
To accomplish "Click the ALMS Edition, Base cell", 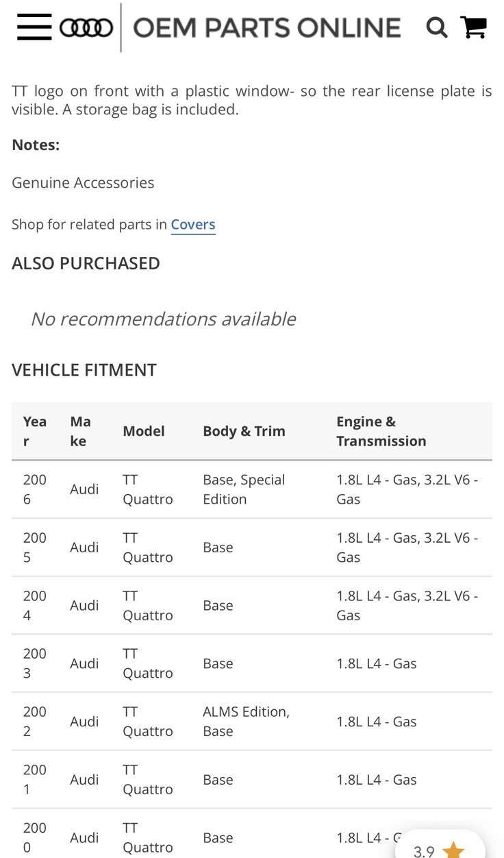I will pyautogui.click(x=246, y=722).
